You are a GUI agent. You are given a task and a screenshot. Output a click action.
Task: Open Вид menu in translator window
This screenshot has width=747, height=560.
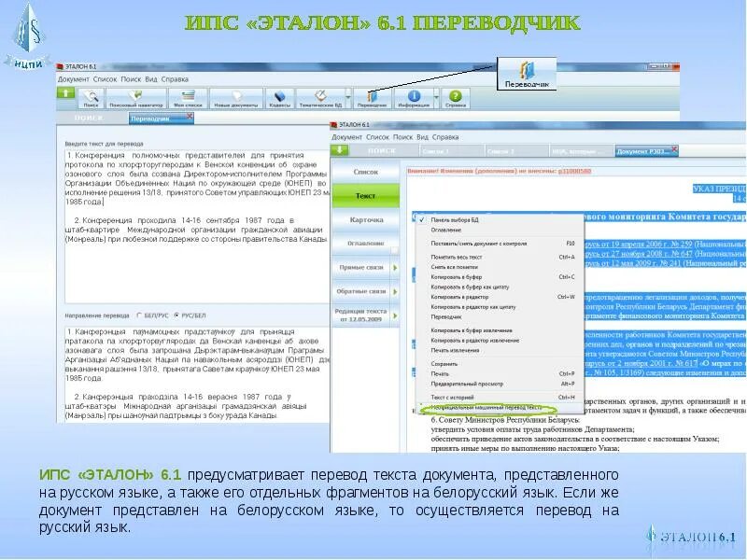click(151, 79)
